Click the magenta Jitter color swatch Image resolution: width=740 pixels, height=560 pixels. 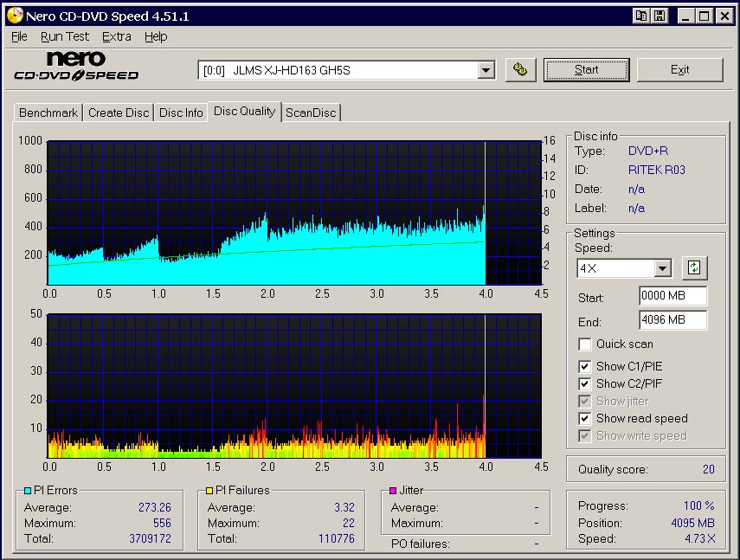click(393, 491)
